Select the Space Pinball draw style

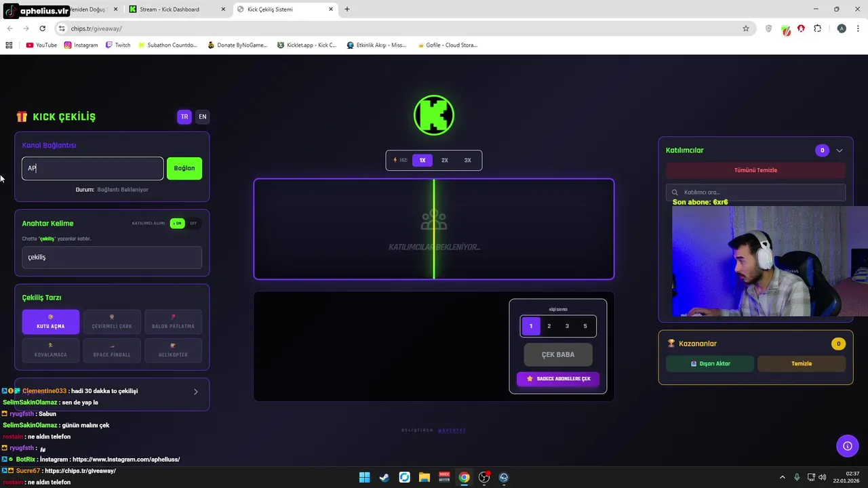(112, 350)
